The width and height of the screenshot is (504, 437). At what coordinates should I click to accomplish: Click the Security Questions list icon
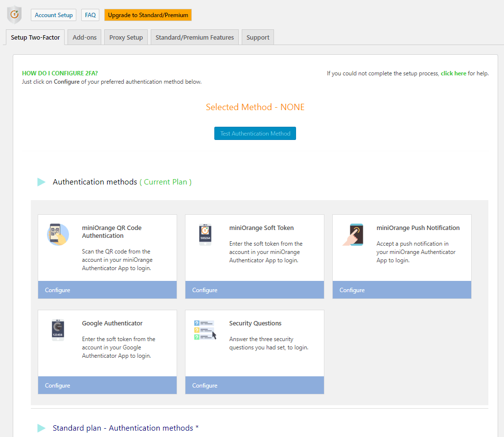pyautogui.click(x=205, y=330)
